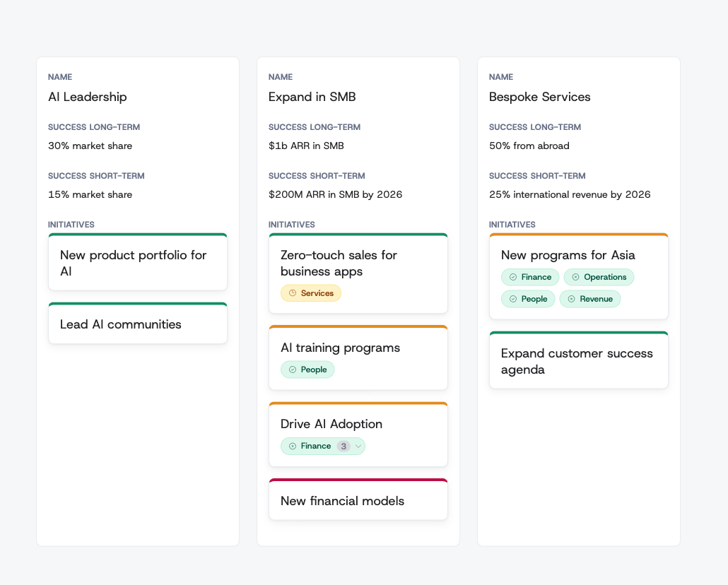Open the AI training programs initiative

coord(358,358)
